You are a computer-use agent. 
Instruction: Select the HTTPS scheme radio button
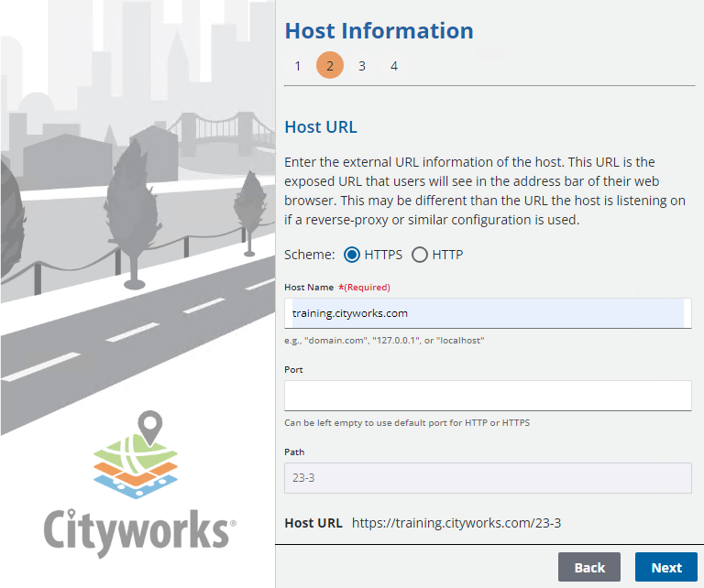352,255
